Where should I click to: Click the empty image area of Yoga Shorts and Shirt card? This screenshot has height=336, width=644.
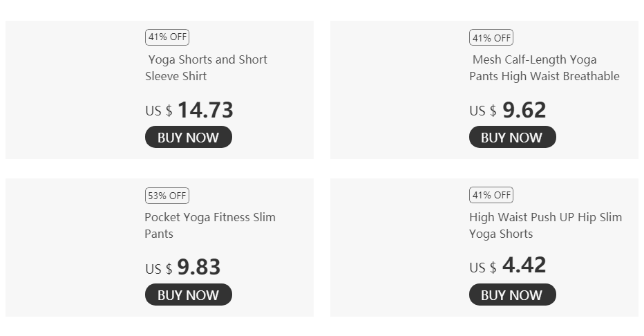tap(73, 90)
